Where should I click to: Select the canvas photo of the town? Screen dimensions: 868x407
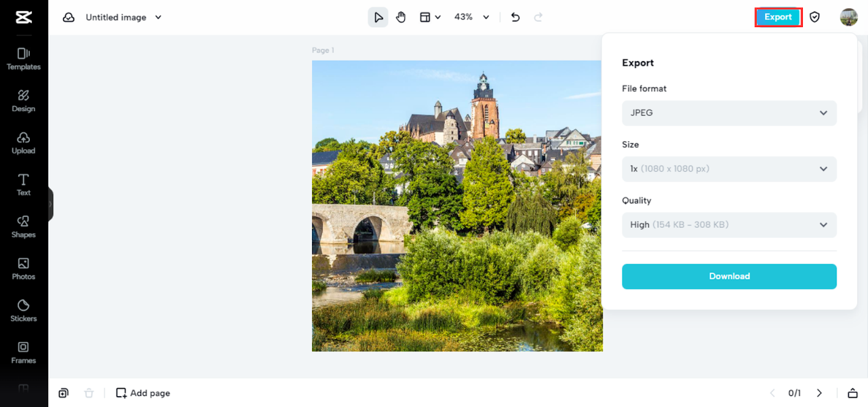[x=457, y=206]
